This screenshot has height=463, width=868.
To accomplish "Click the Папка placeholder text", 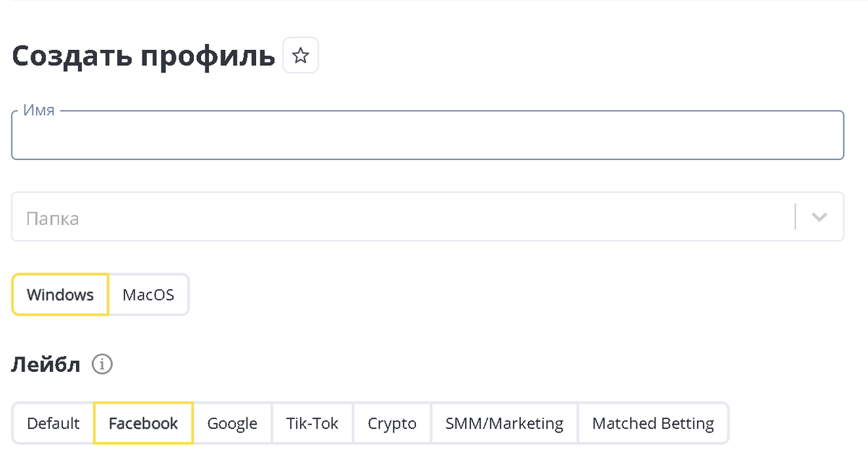I will pos(52,218).
